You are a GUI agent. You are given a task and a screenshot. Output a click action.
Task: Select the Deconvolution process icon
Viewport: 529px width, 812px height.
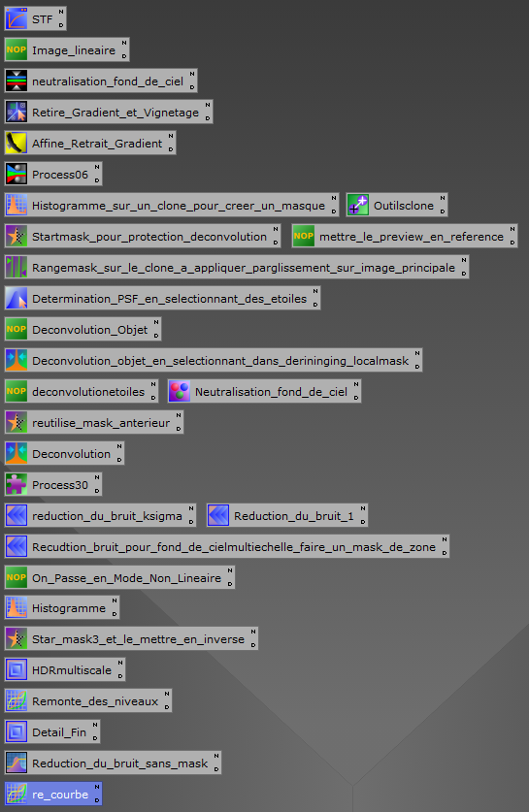[17, 454]
